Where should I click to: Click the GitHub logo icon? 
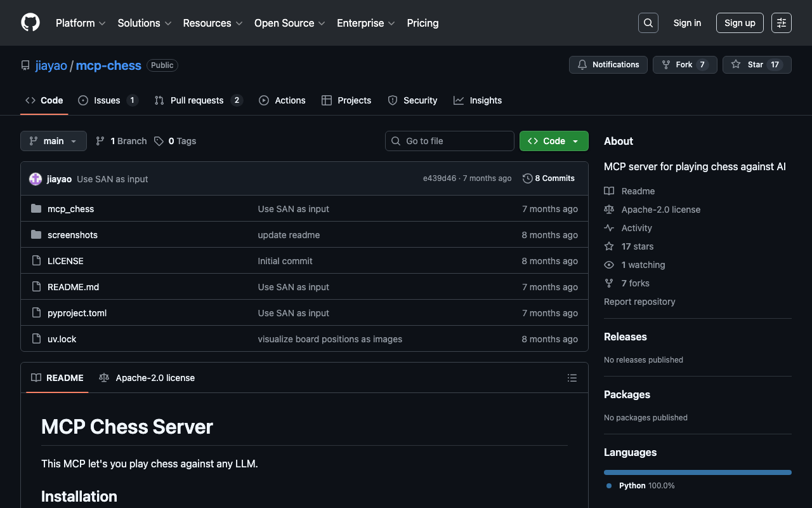click(x=30, y=23)
